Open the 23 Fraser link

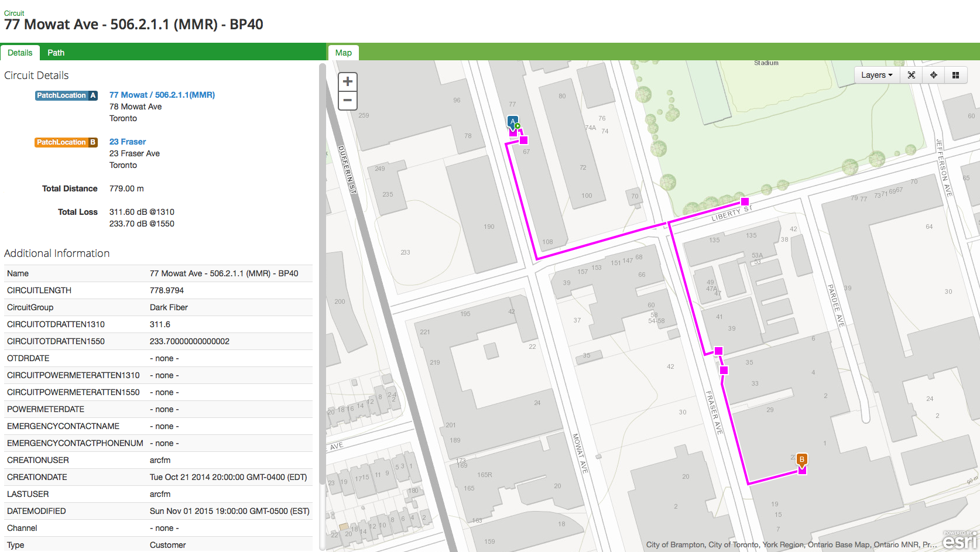127,142
